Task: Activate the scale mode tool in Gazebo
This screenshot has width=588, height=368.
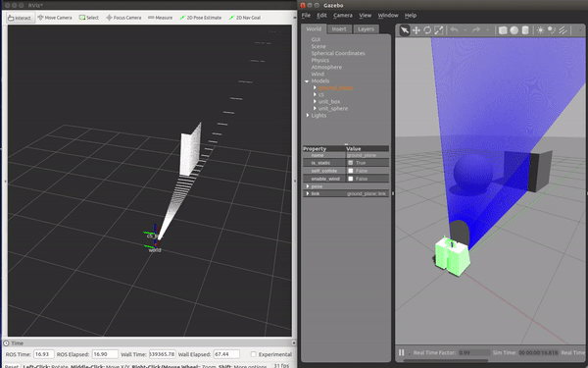Action: coord(439,30)
